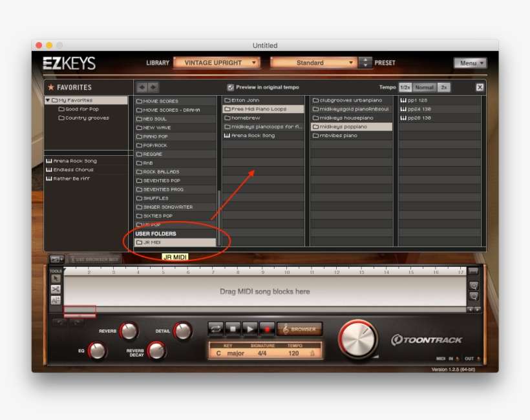
Task: Select the arrow pointer tool
Action: tap(56, 278)
